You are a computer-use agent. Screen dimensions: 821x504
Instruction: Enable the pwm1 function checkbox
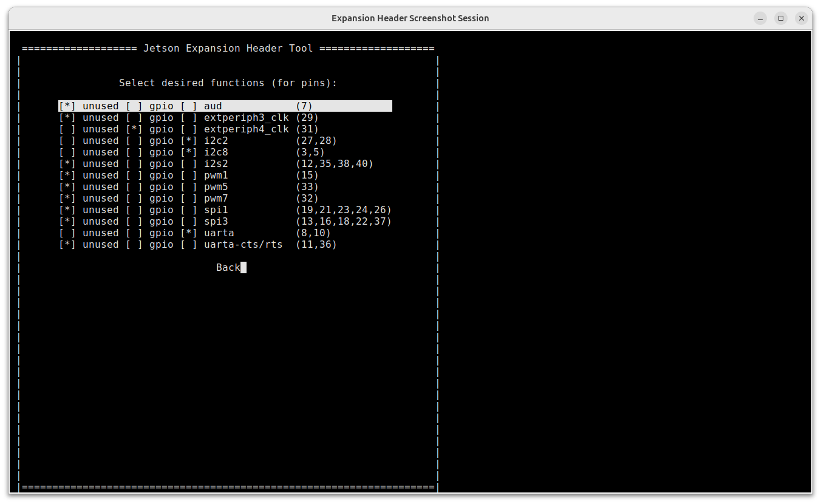pos(189,175)
